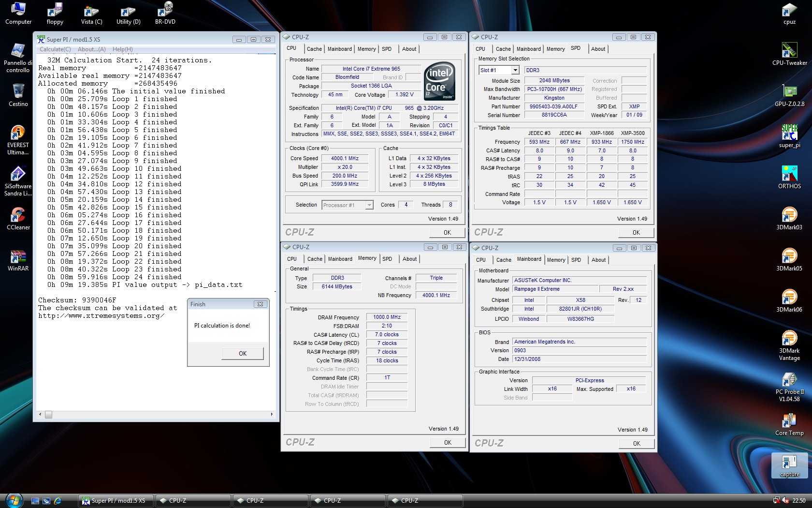The height and width of the screenshot is (508, 812).
Task: Launch PC Probe II desktop icon
Action: pyautogui.click(x=789, y=387)
